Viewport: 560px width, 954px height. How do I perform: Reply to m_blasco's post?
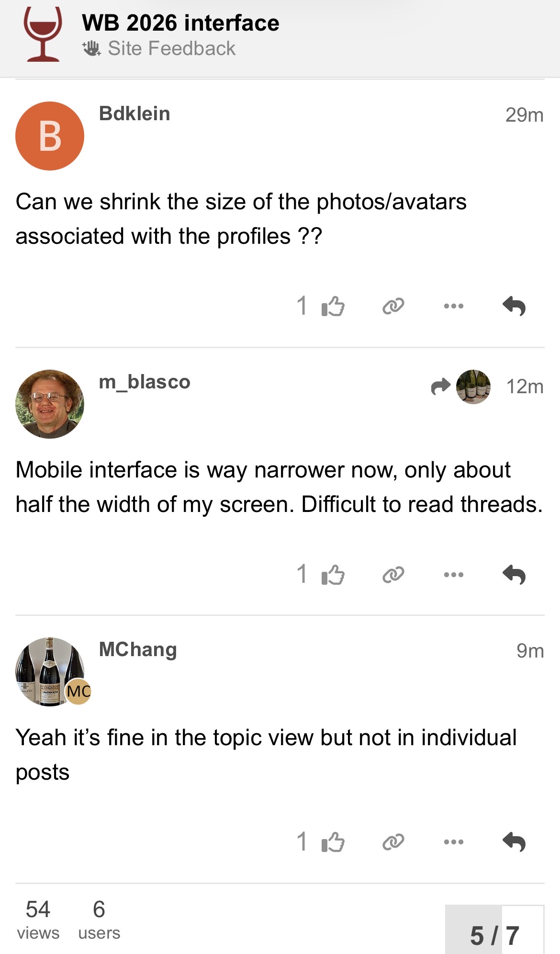pyautogui.click(x=514, y=574)
